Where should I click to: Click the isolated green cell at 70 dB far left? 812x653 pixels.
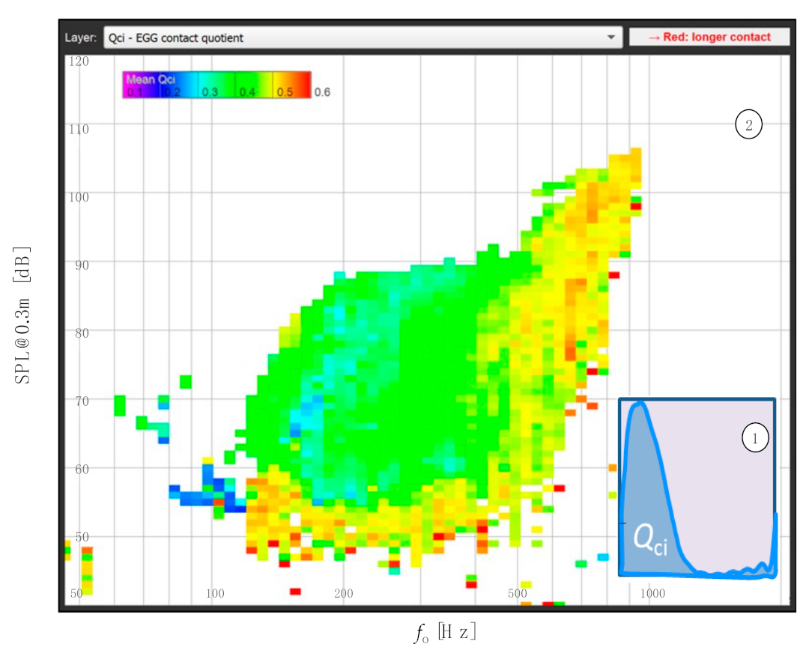120,405
